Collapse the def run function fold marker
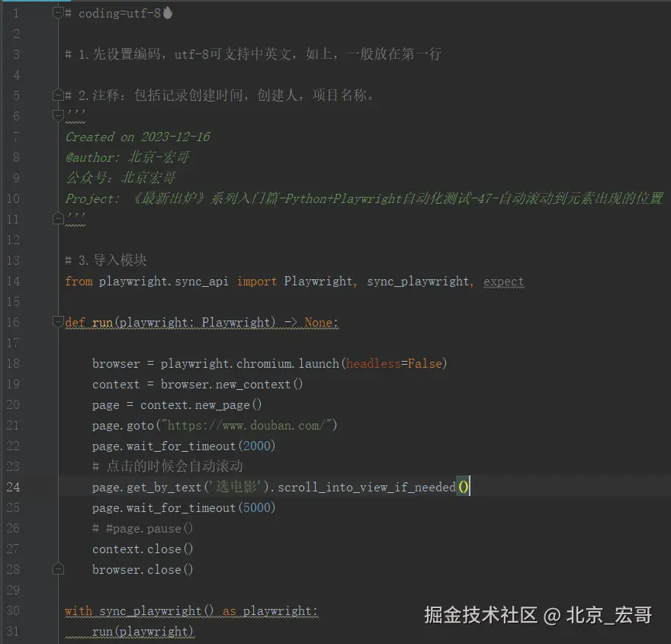This screenshot has width=671, height=644. [58, 321]
